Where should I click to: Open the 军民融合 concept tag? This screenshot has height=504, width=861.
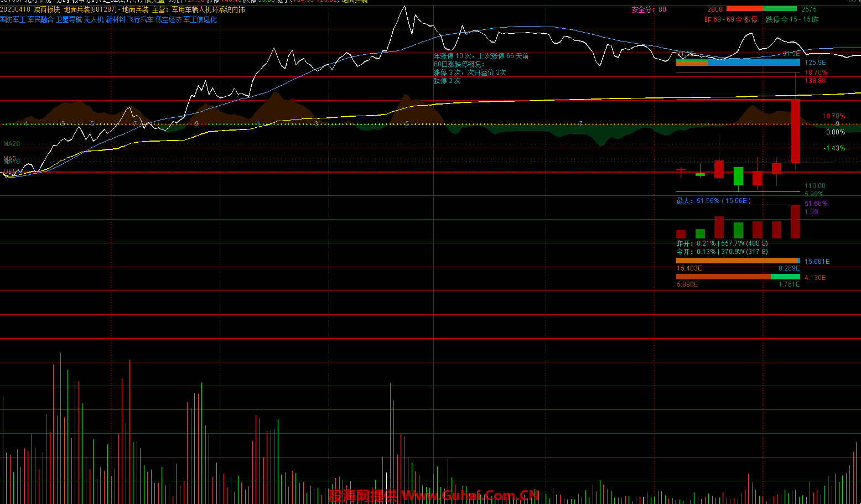(x=41, y=20)
